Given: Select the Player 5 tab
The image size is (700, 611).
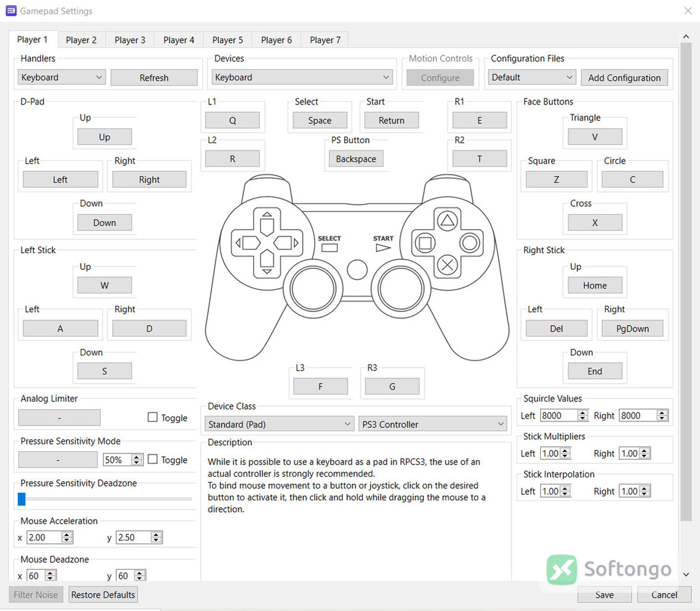Looking at the screenshot, I should click(x=227, y=40).
